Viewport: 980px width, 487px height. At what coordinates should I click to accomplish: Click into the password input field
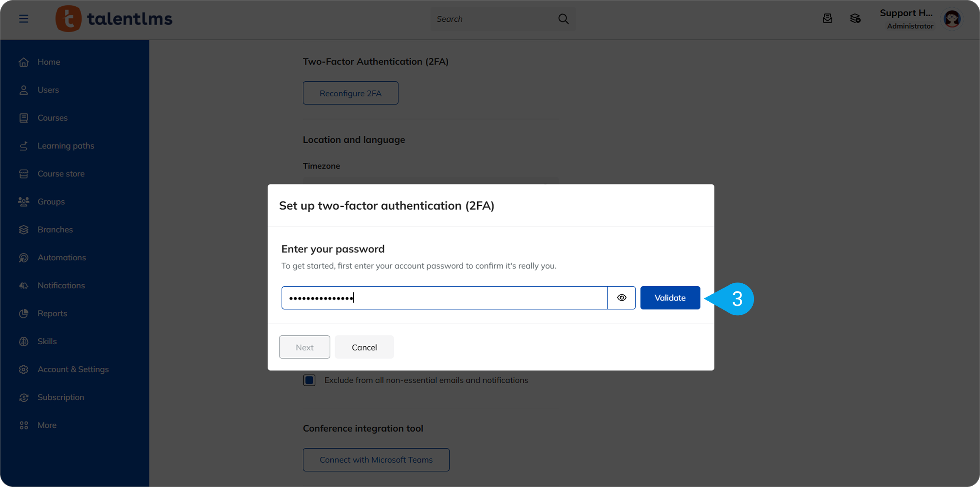pyautogui.click(x=444, y=298)
